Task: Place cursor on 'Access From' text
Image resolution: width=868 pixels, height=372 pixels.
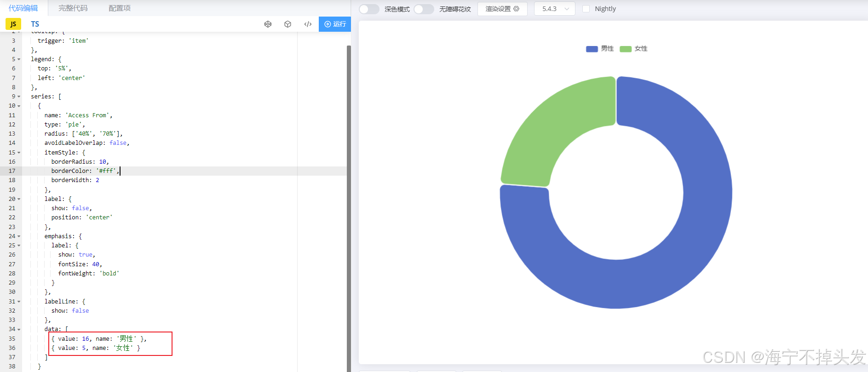Action: (x=87, y=115)
